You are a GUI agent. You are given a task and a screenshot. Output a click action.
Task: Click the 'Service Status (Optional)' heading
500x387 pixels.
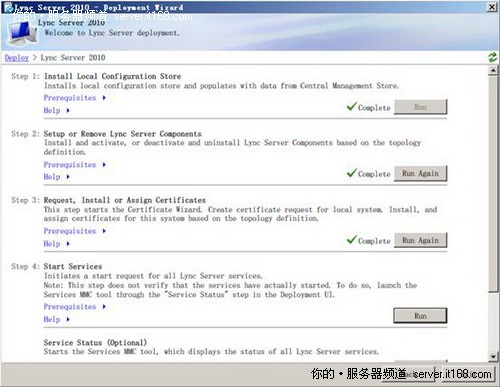95,342
